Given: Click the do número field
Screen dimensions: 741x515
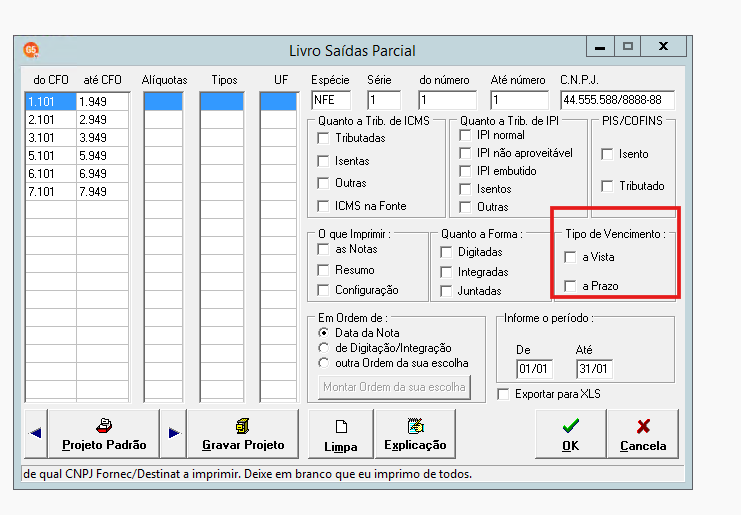Looking at the screenshot, I should click(448, 100).
